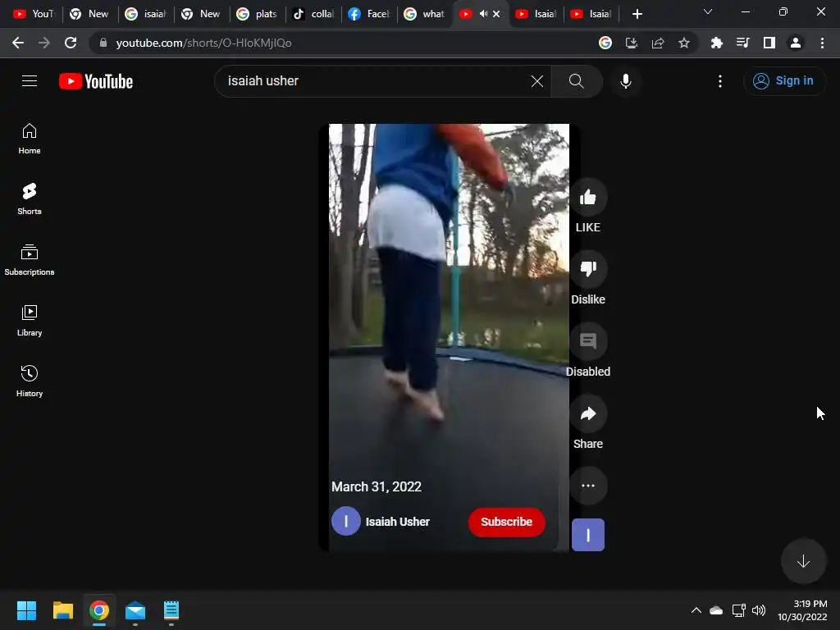Viewport: 840px width, 630px height.
Task: Open YouTube settings three-dot menu
Action: click(720, 81)
